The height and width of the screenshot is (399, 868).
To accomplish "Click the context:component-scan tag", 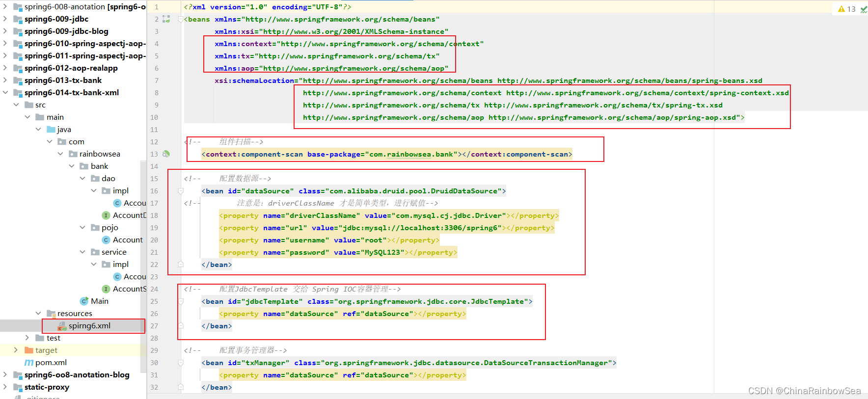I will click(x=387, y=155).
